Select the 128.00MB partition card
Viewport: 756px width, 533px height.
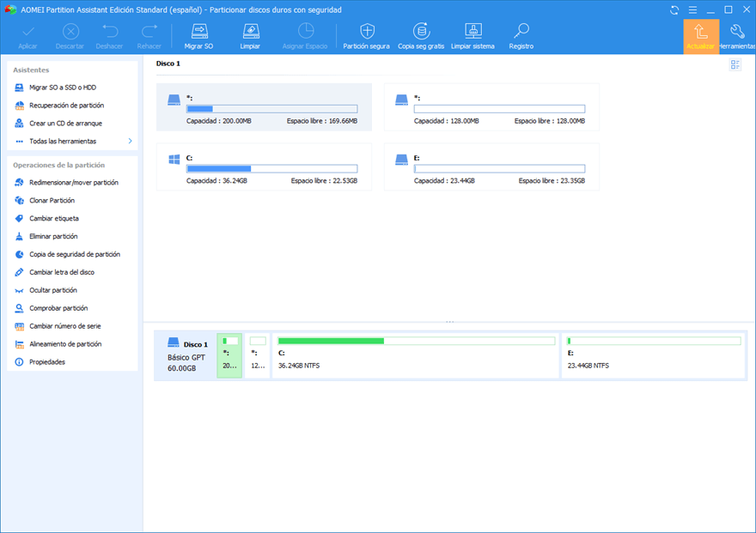491,107
